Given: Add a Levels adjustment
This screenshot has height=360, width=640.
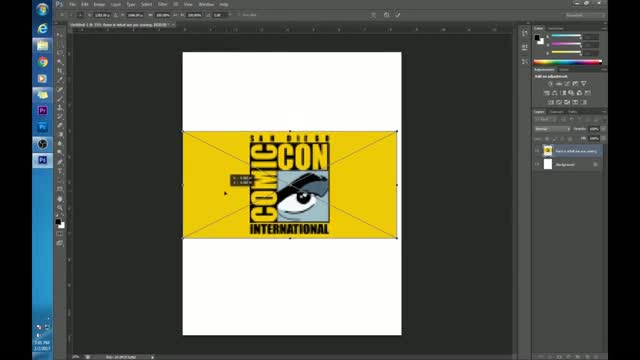Looking at the screenshot, I should point(559,84).
